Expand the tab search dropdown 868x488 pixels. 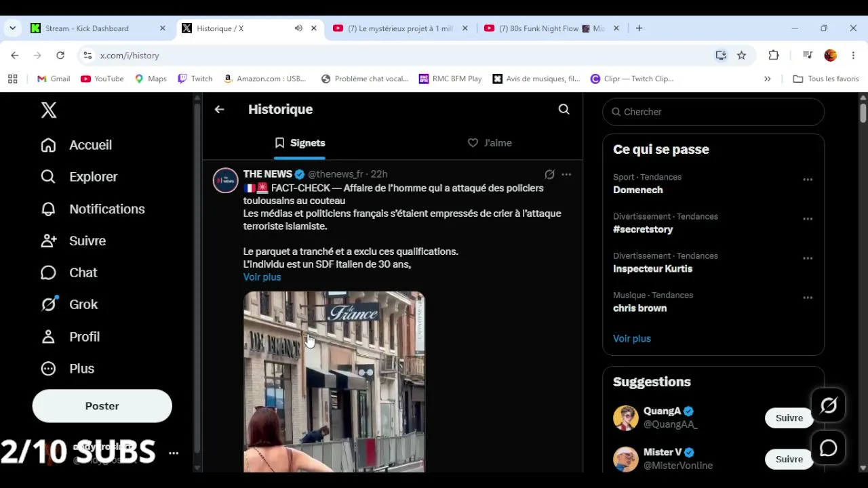[x=12, y=28]
